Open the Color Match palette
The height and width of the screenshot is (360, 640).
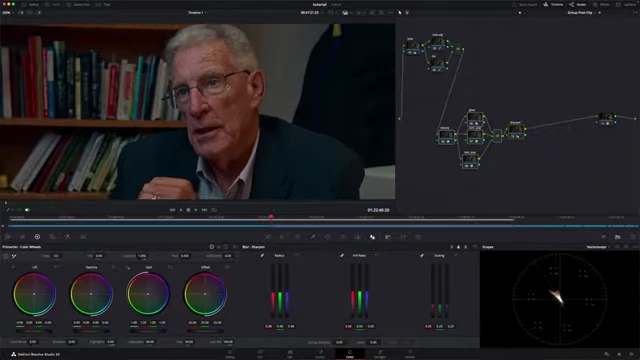(22, 237)
